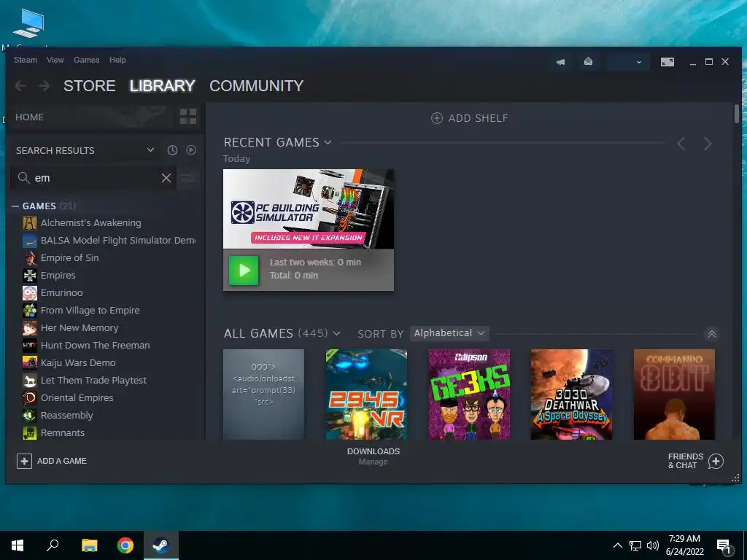
Task: Click the HOME button
Action: (29, 117)
